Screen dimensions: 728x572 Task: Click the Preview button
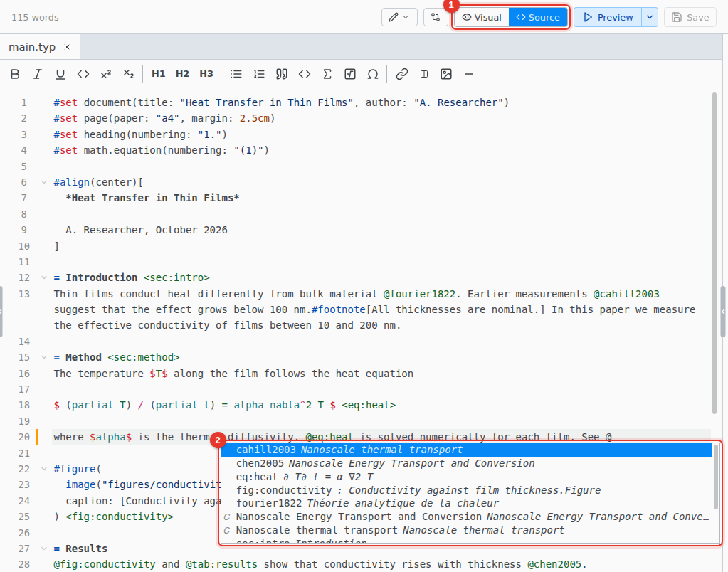[608, 17]
